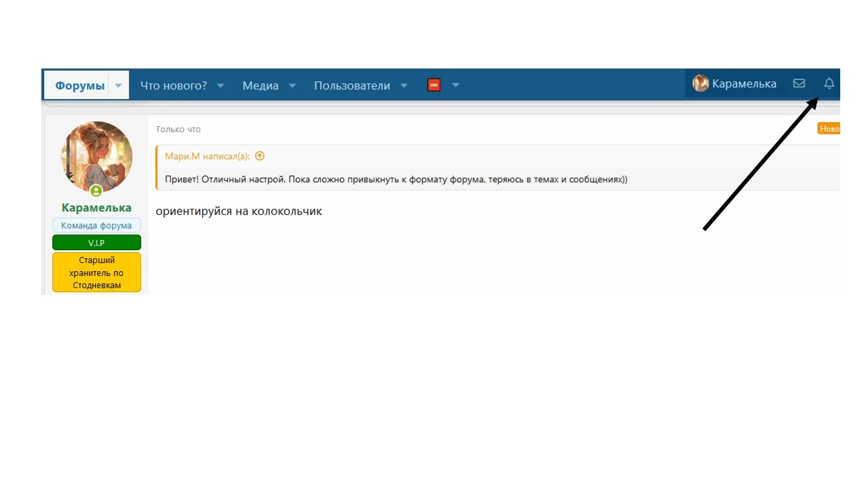
Task: Expand the Медиа dropdown arrow
Action: pos(292,85)
